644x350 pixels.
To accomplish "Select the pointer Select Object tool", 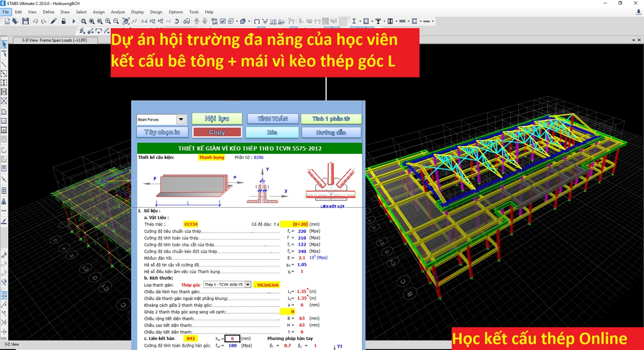I will (x=4, y=44).
